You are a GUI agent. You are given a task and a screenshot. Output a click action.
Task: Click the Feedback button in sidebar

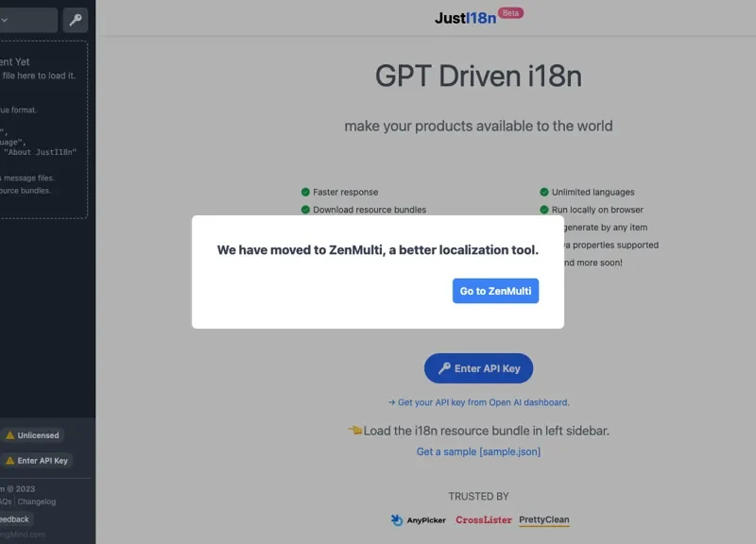[14, 518]
